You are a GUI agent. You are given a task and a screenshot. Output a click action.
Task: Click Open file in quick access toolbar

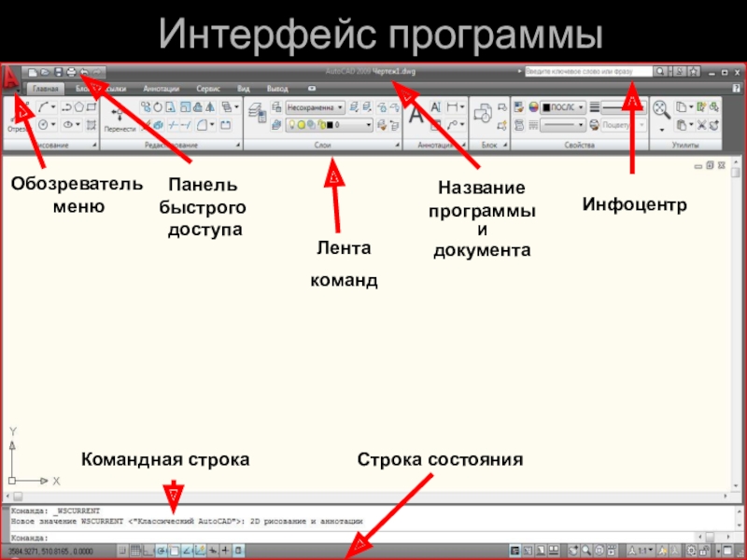tap(45, 73)
